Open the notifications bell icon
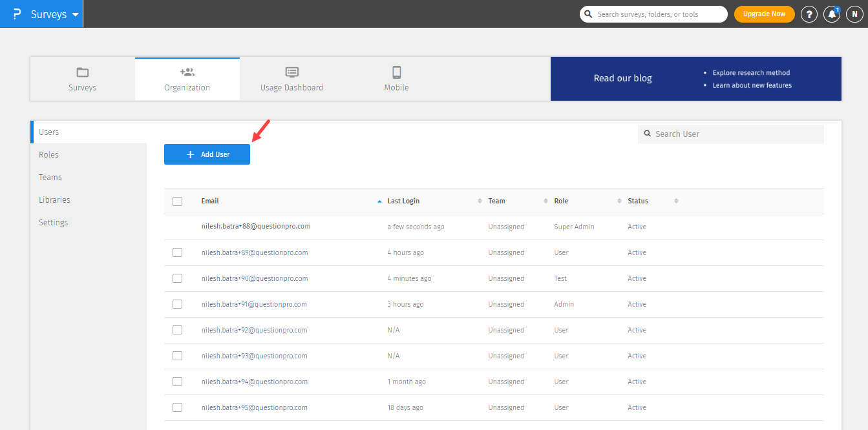Screen dimensions: 868x430 [x=832, y=14]
